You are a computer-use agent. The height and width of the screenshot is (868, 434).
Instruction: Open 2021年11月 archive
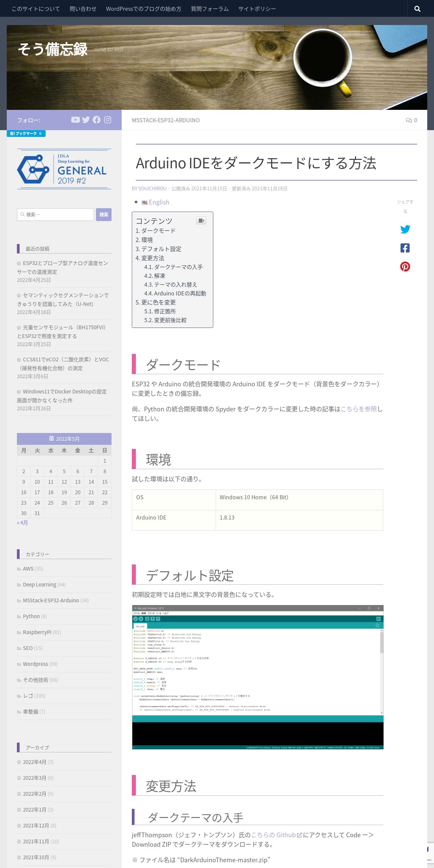tap(36, 842)
